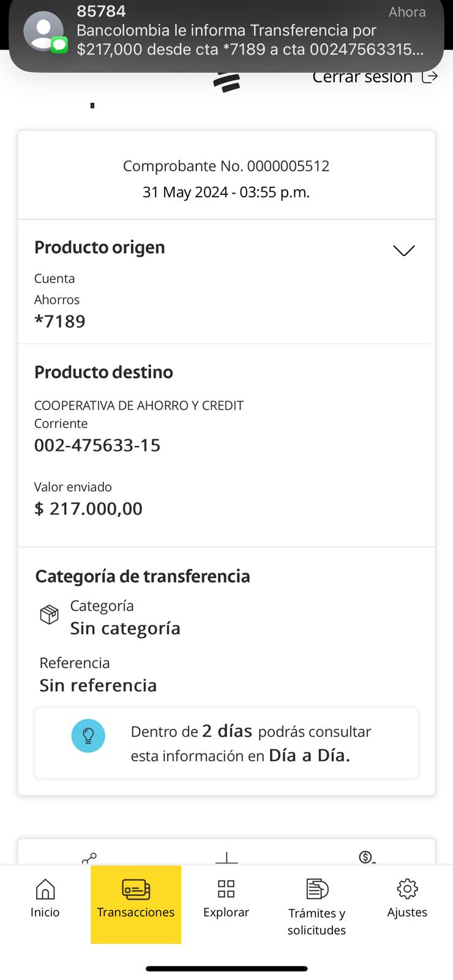Tap the Bancolombia logo icon
Viewport: 453px width, 980px height.
coord(226,82)
